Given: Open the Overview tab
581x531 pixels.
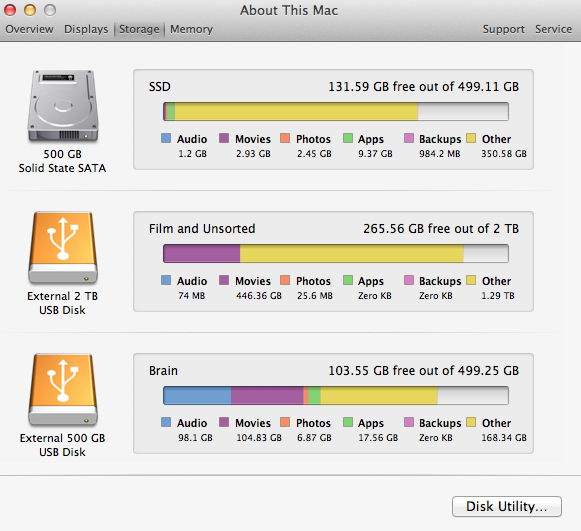Looking at the screenshot, I should coord(29,29).
